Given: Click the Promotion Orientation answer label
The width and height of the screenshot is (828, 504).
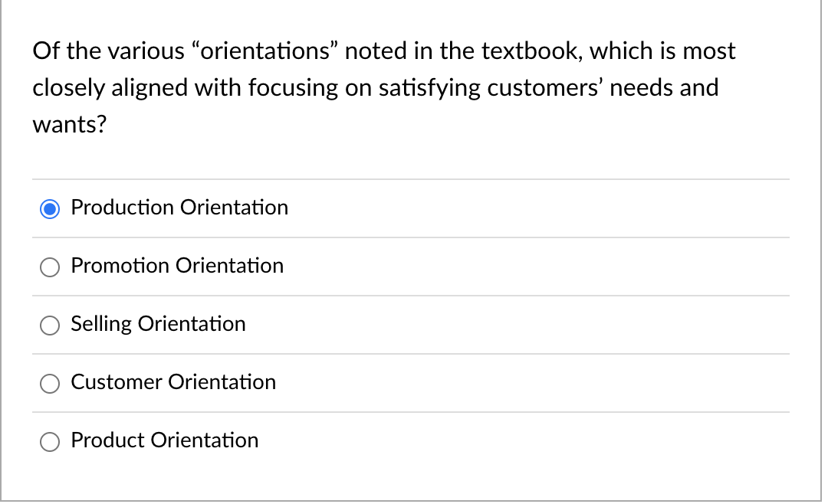Looking at the screenshot, I should [176, 266].
